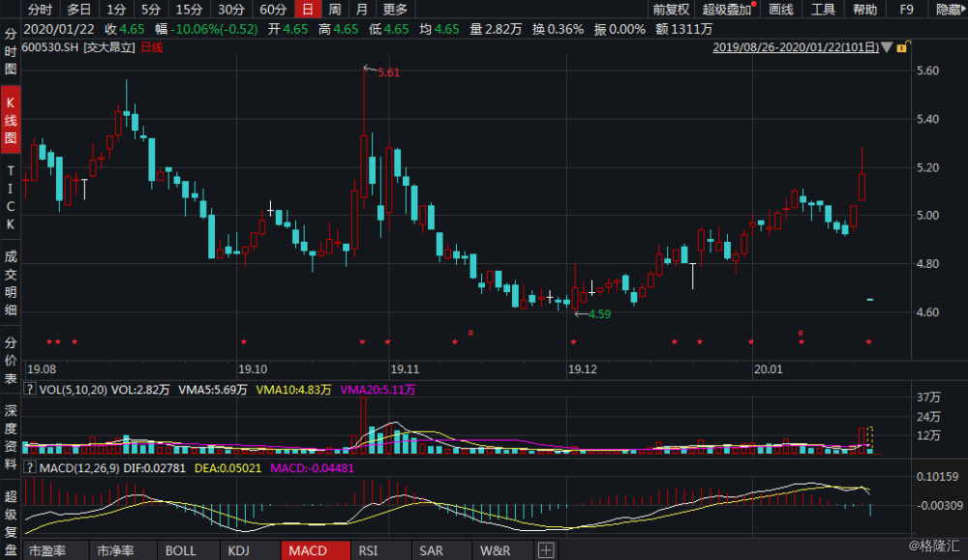Add a new indicator with plus icon
The image size is (968, 560).
pos(546,550)
